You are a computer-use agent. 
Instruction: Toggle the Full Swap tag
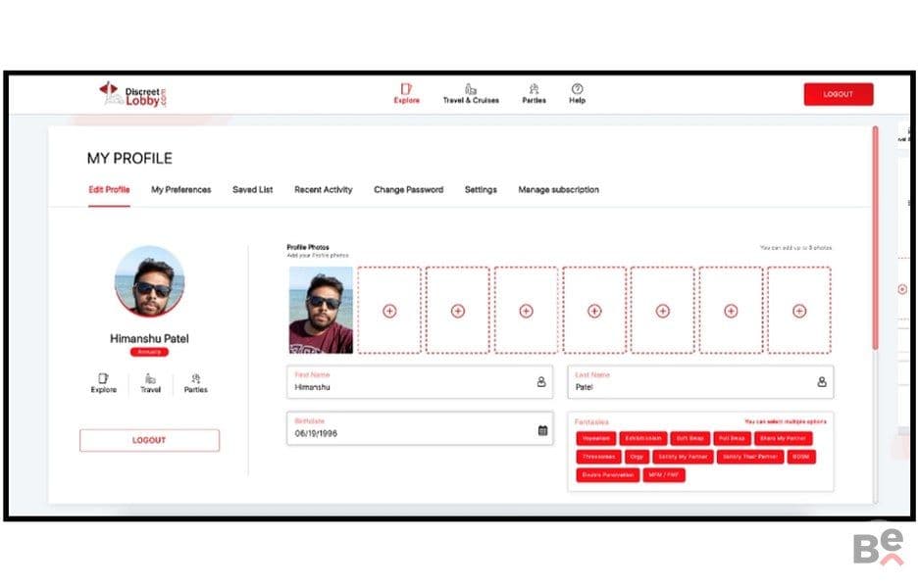(x=732, y=438)
